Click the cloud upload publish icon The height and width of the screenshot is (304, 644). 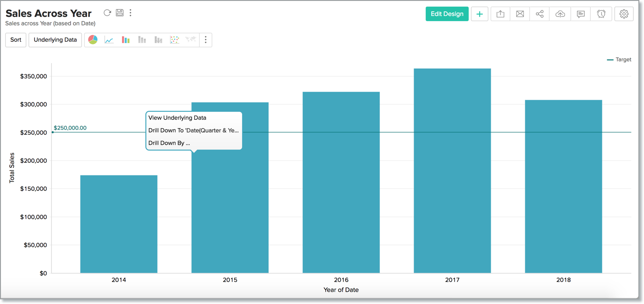[560, 14]
